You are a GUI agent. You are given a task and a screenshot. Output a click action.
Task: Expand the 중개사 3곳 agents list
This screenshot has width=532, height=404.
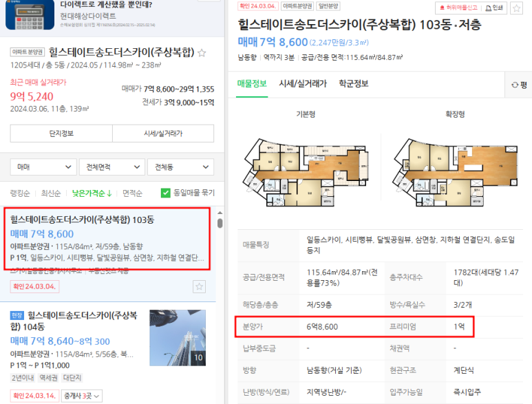(x=82, y=396)
